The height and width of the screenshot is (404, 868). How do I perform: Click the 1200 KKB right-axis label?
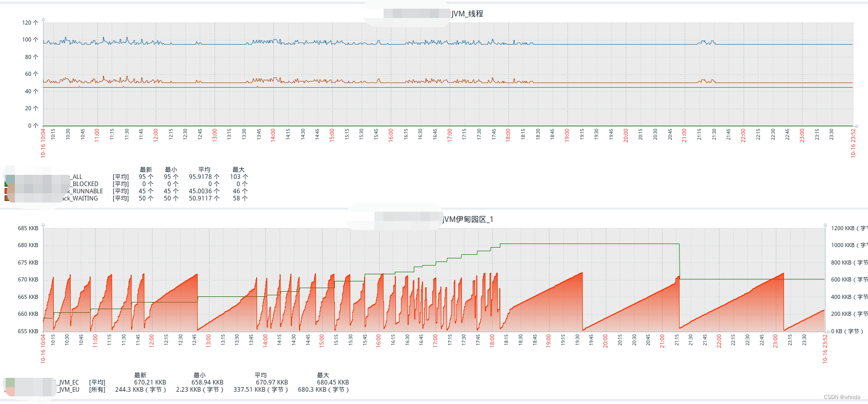pos(849,228)
